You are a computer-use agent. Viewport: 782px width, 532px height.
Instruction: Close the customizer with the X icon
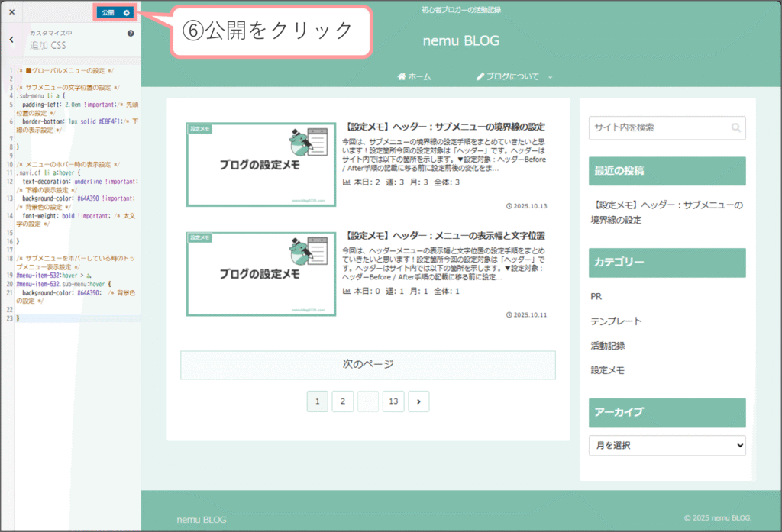(11, 12)
